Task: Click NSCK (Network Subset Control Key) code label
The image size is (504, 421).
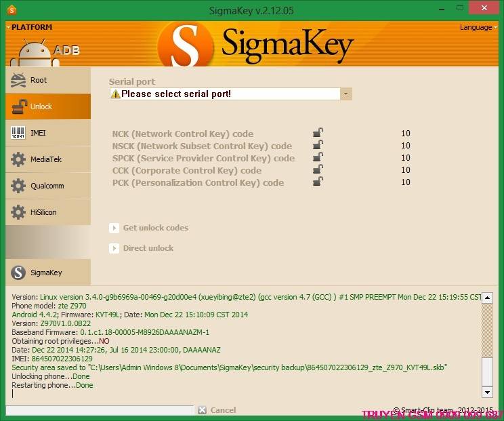Action: 202,146
